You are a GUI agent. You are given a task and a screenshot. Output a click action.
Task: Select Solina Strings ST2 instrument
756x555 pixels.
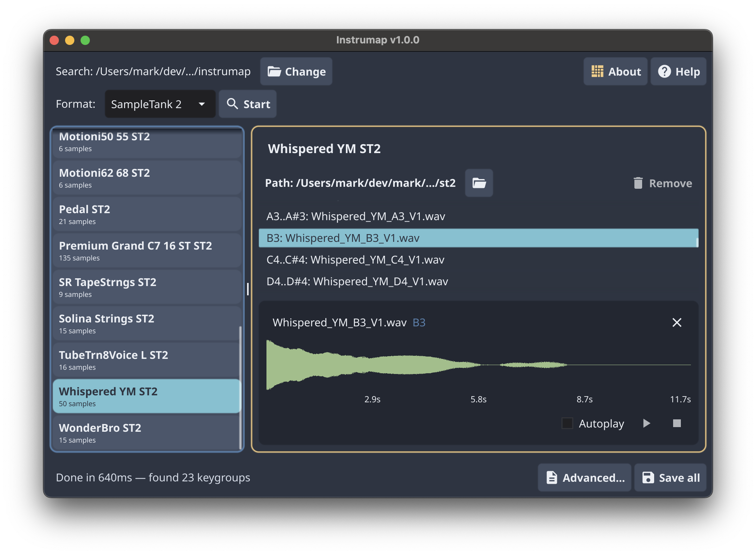147,324
